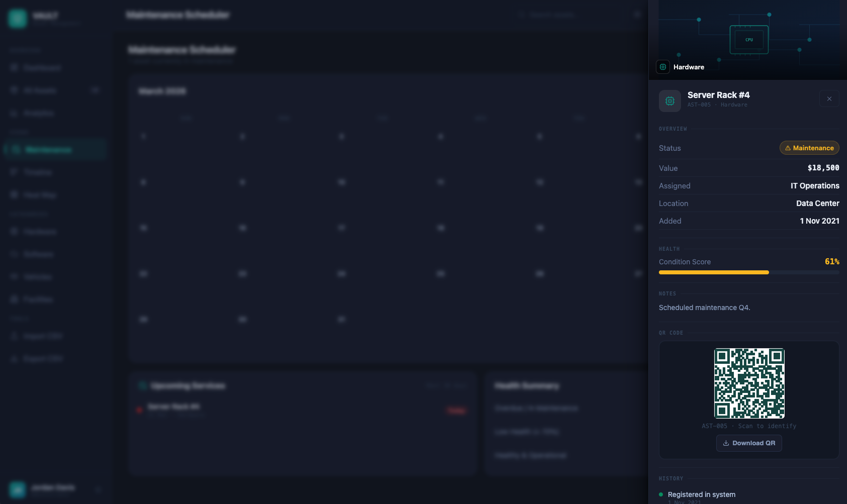Click the chip icon beside the Server Rack #4 title
The image size is (847, 504).
coord(669,101)
